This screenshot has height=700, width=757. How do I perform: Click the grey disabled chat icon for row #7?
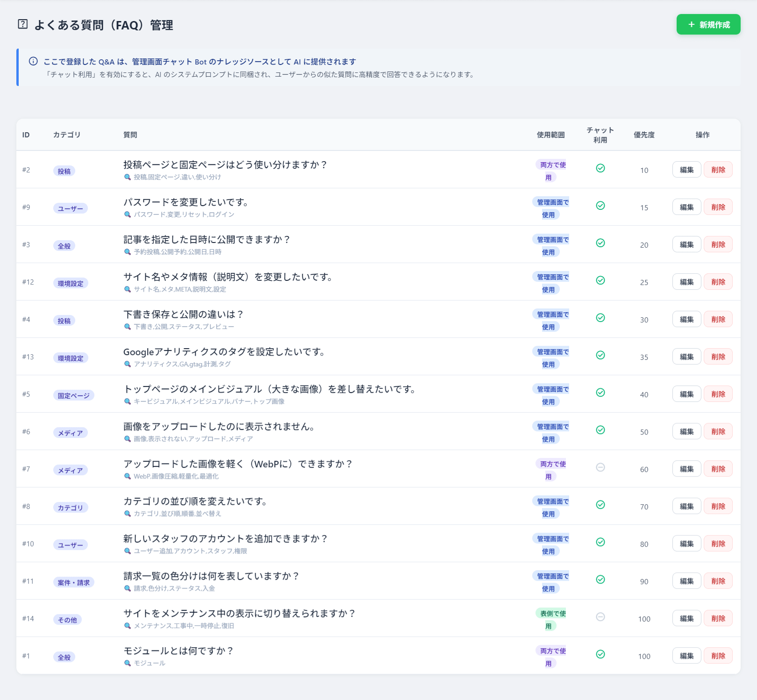point(600,467)
